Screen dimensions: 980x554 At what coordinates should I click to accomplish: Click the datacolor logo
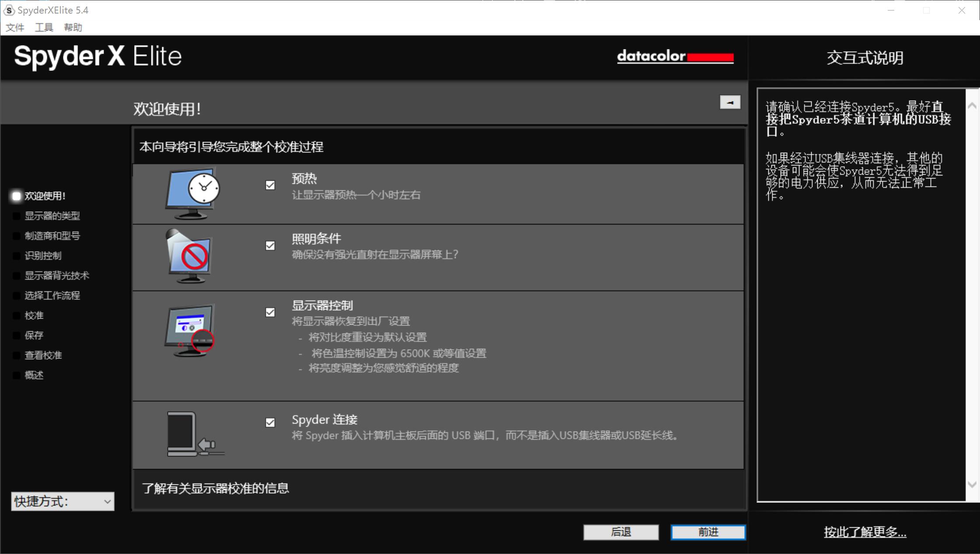click(675, 56)
